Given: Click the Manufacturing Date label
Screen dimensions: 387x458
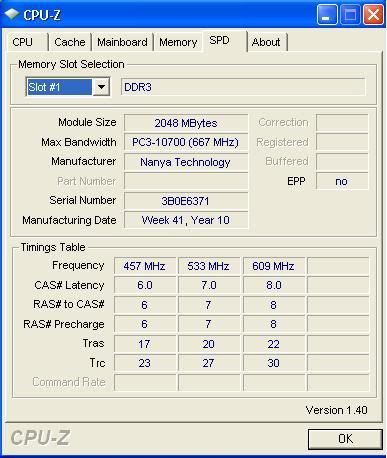Looking at the screenshot, I should point(69,220).
